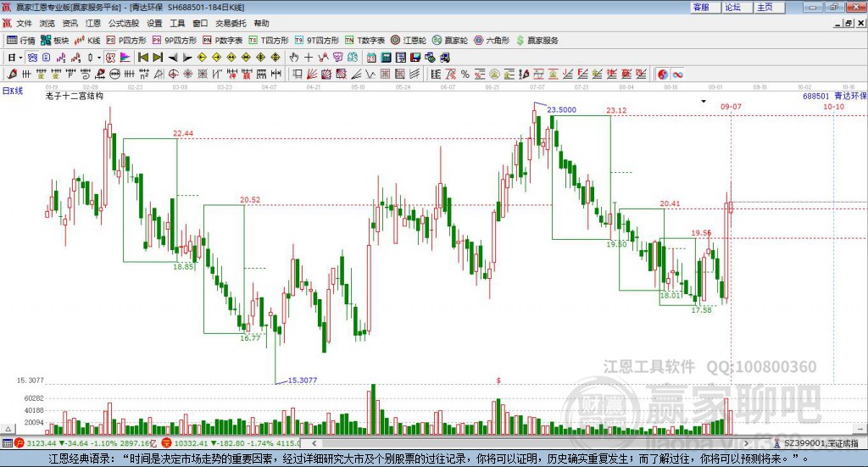868x467 pixels.
Task: Click the red-blue yin-yang icon
Action: [663, 74]
